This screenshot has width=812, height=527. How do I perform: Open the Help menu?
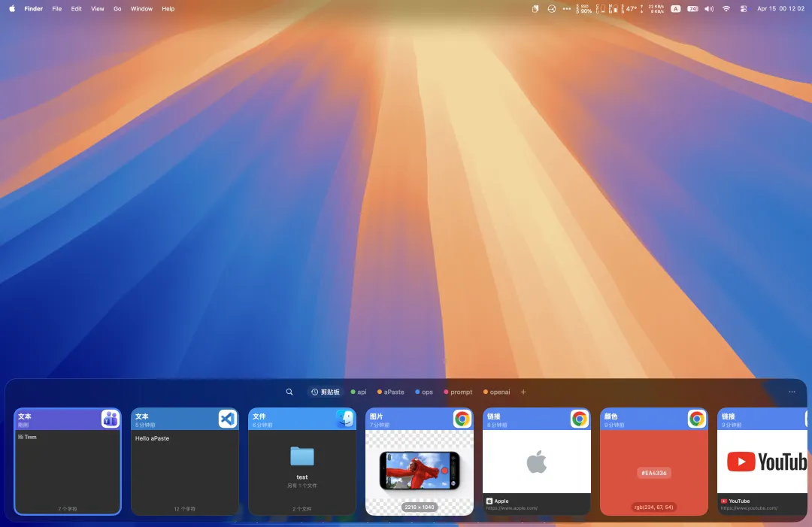(168, 9)
